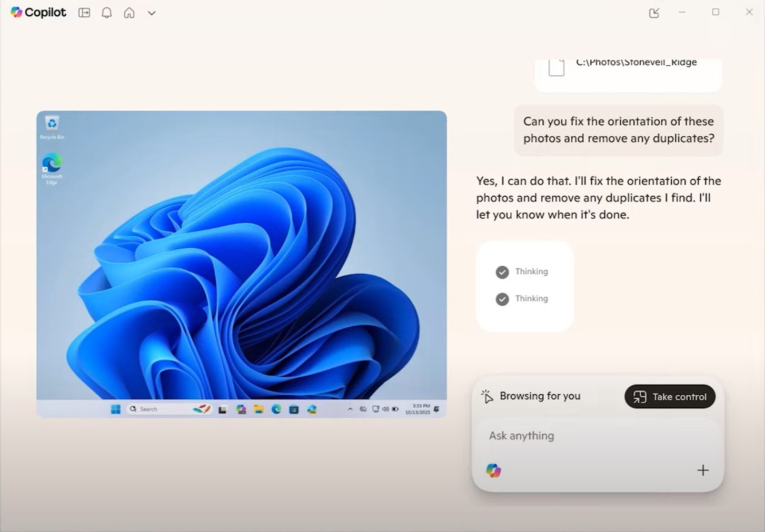Open the Edge PRE icon on preview taskbar
Screen dimensions: 765x532
point(312,409)
